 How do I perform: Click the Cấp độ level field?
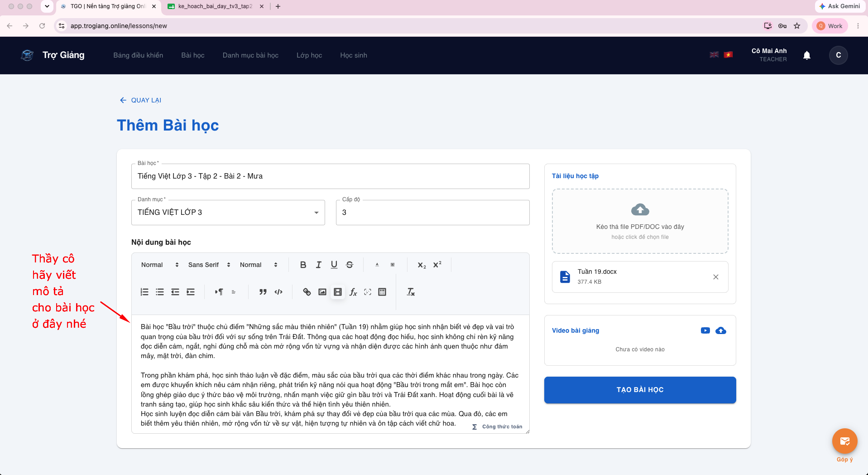click(x=433, y=213)
